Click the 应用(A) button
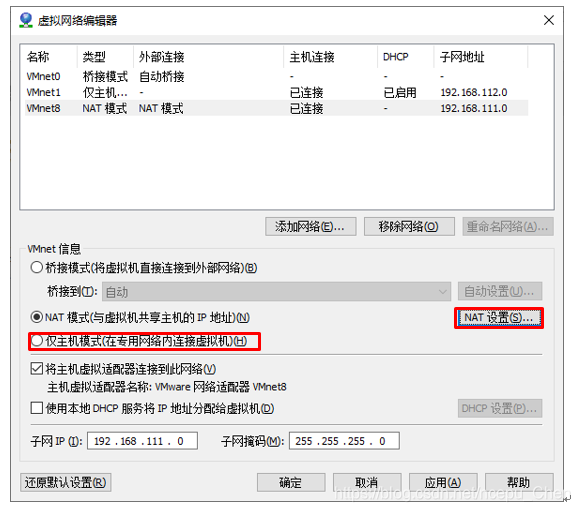Viewport: 580px width, 512px height. (x=443, y=482)
